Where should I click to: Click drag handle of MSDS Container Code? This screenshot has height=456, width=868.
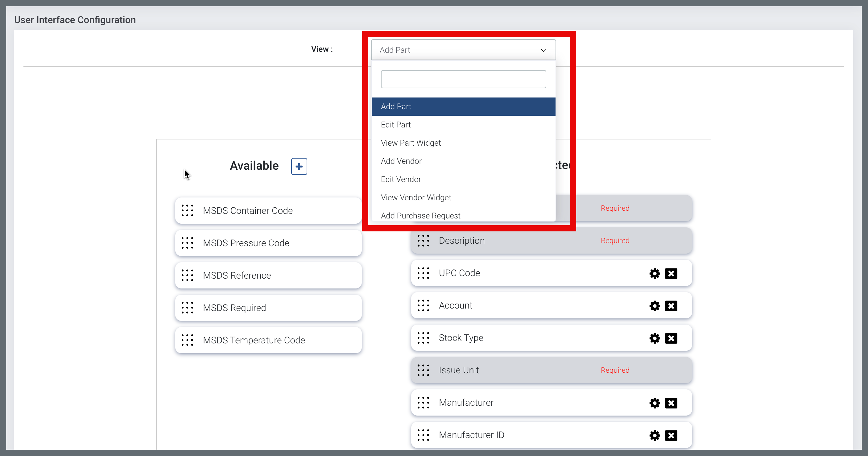click(187, 211)
